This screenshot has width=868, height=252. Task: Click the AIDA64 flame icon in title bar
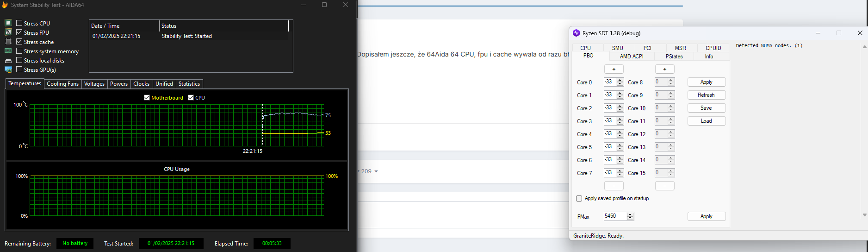[x=5, y=5]
